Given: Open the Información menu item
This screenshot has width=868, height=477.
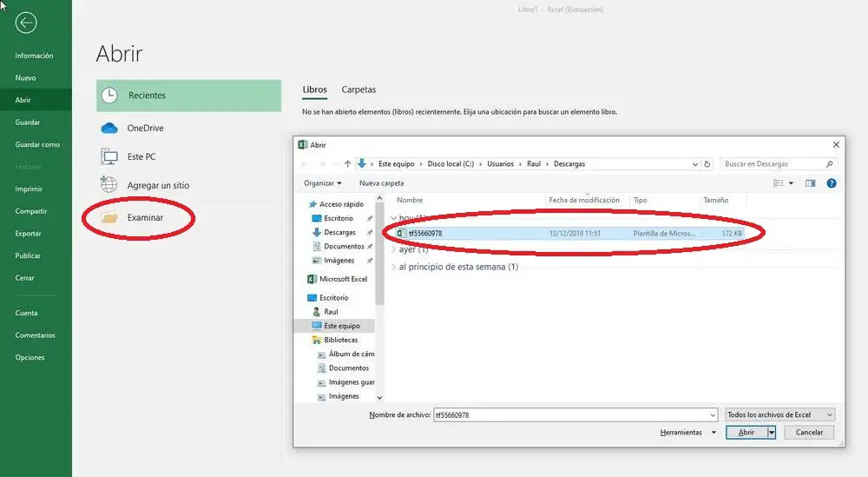Looking at the screenshot, I should pyautogui.click(x=35, y=56).
